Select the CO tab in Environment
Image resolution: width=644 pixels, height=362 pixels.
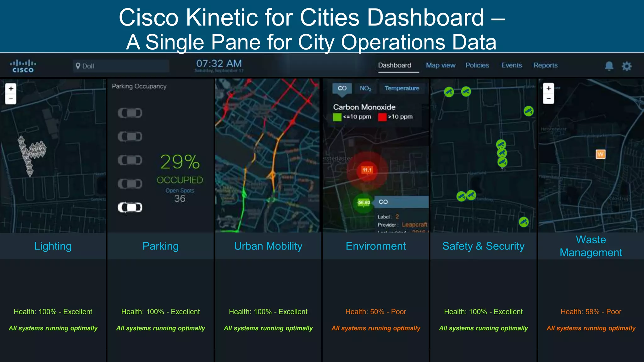[x=342, y=88]
